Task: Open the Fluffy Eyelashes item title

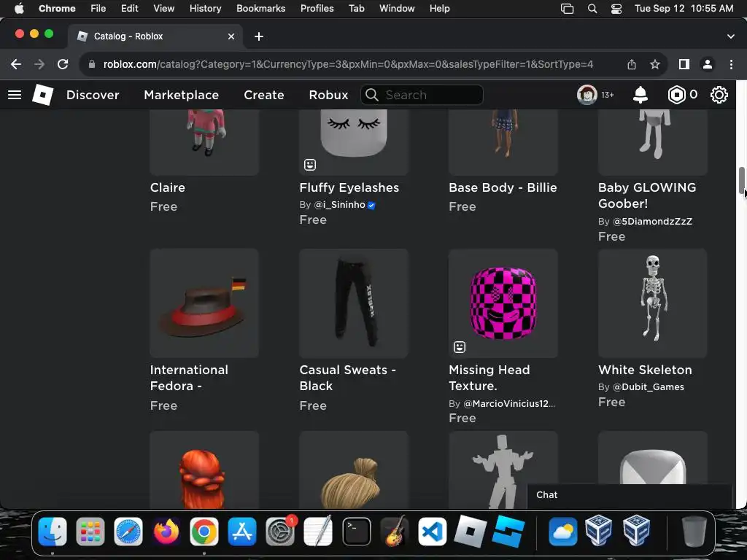Action: tap(349, 187)
